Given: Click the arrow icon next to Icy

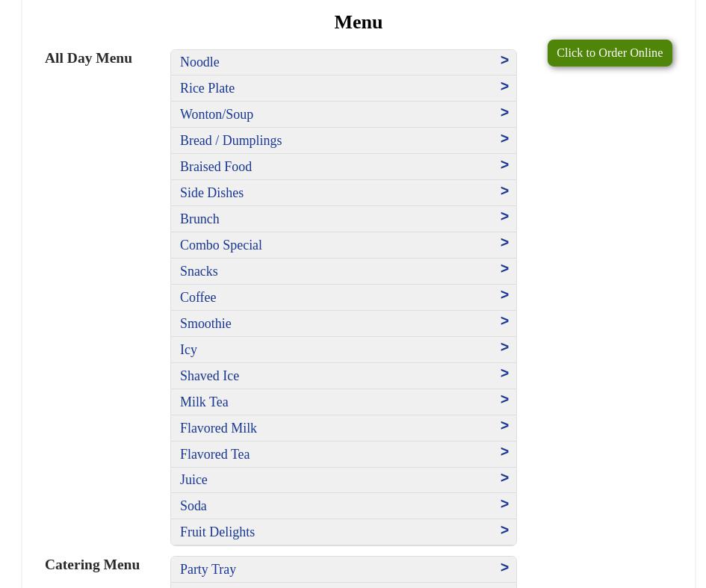Looking at the screenshot, I should [x=504, y=347].
